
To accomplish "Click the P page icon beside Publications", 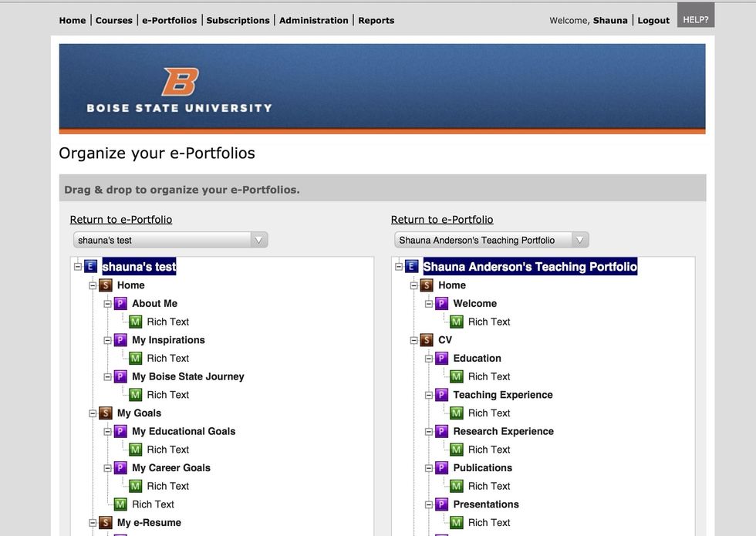I will click(x=441, y=468).
